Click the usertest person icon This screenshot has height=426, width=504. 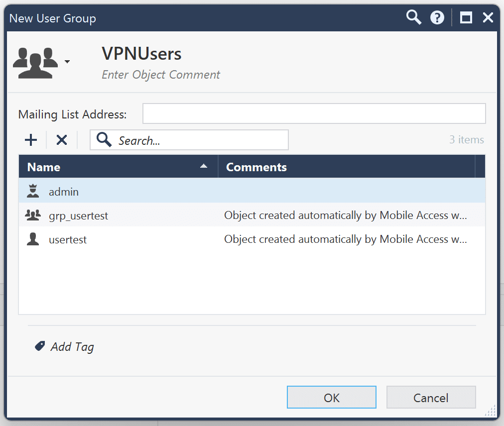coord(33,239)
